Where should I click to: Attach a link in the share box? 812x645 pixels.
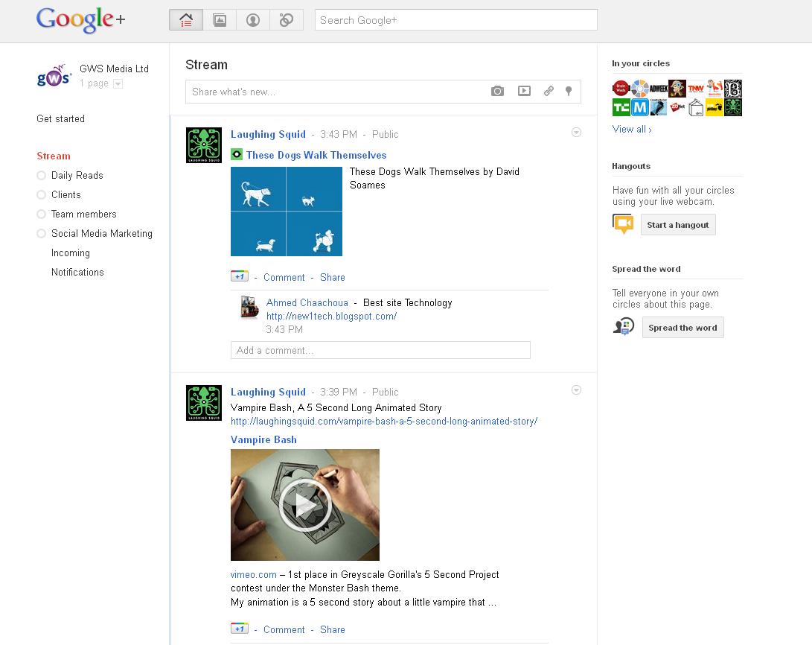(549, 91)
